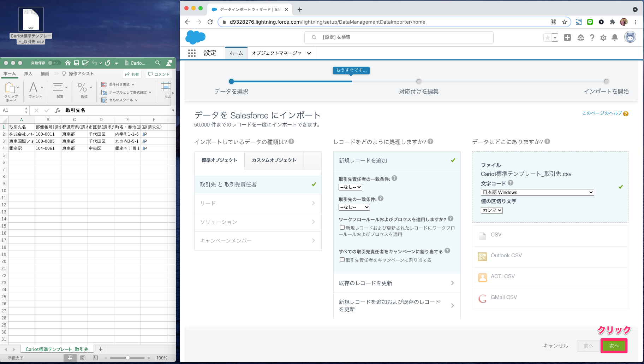The height and width of the screenshot is (364, 644).
Task: Click the Chrome bookmark star icon
Action: coord(565,22)
